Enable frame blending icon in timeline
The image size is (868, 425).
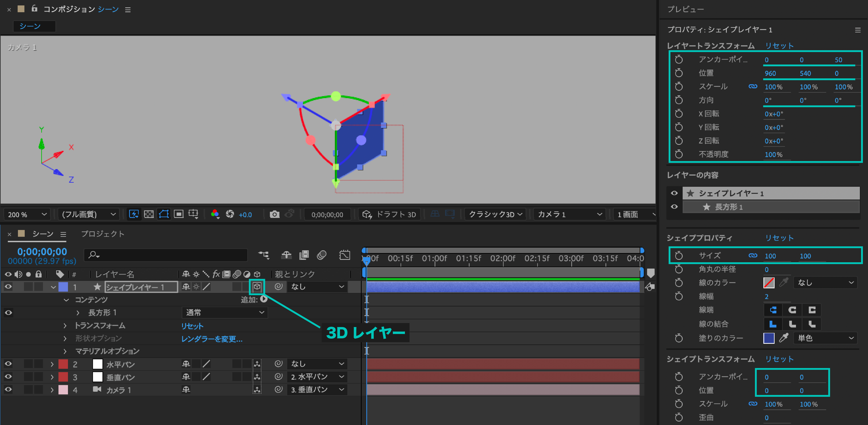[x=304, y=255]
